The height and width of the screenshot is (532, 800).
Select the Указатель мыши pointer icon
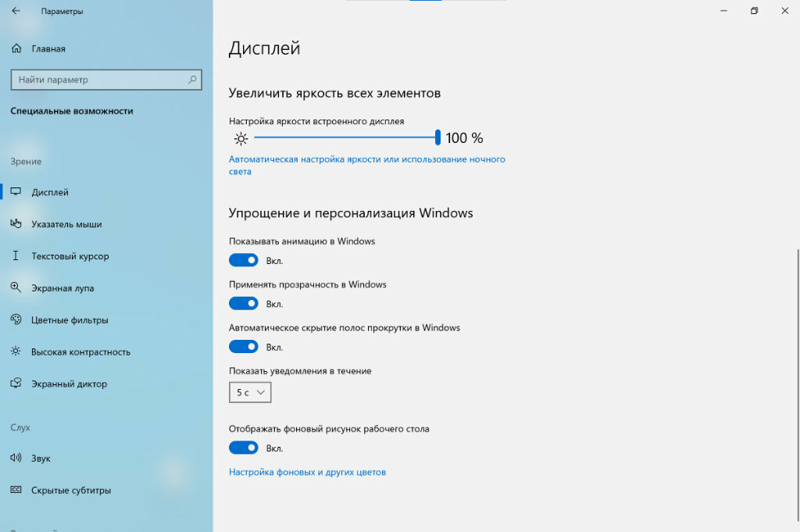[16, 223]
